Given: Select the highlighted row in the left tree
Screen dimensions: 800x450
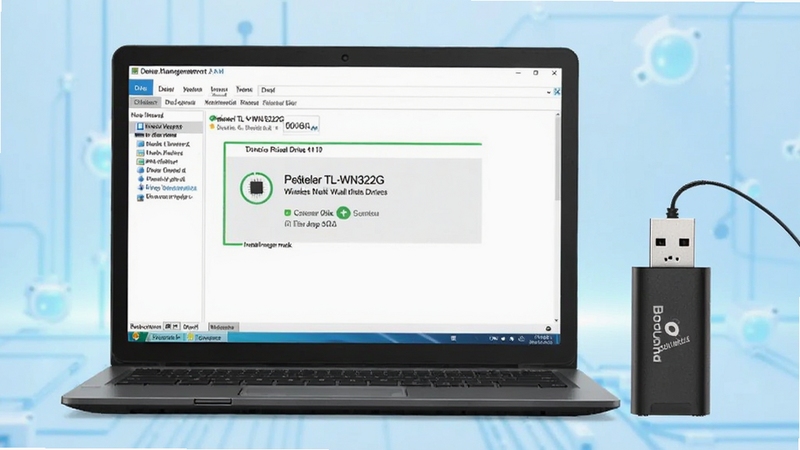Looking at the screenshot, I should [168, 126].
